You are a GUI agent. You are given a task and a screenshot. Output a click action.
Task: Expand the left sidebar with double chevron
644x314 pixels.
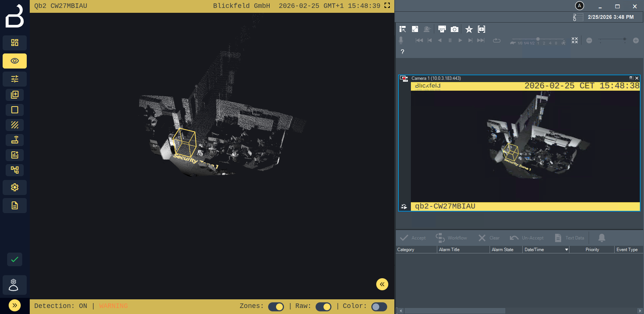point(15,305)
